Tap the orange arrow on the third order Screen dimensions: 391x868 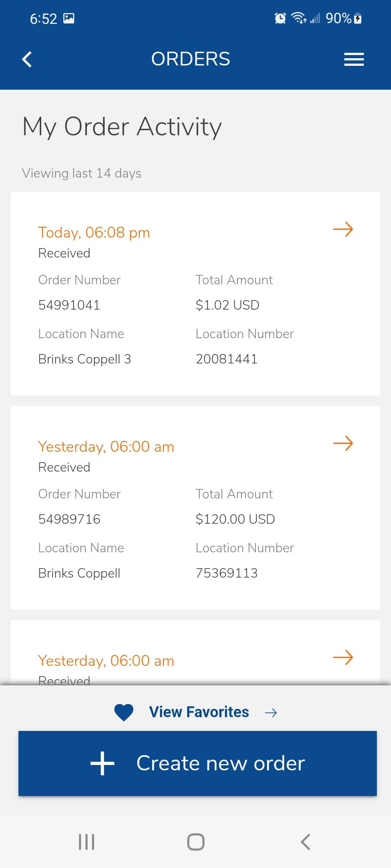343,658
